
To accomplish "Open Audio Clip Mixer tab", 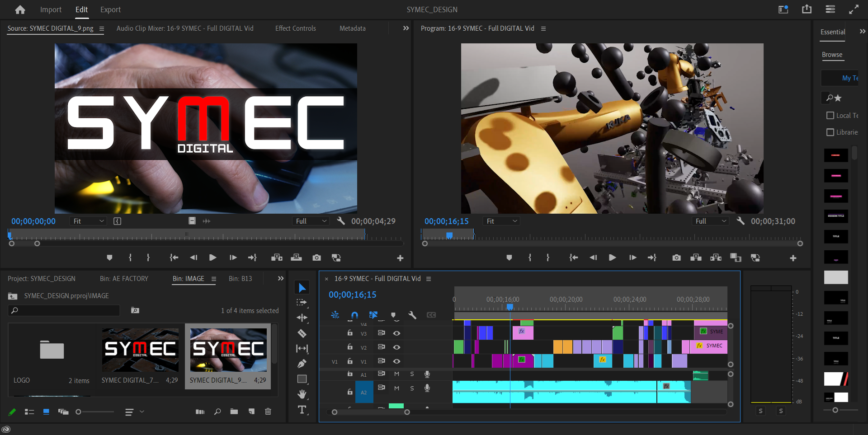I will tap(185, 28).
